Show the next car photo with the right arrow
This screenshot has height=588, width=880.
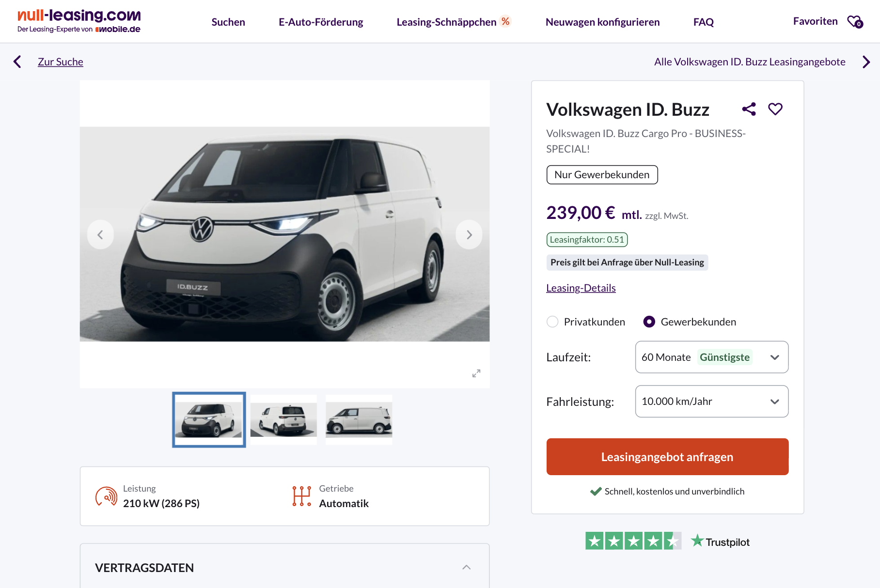(469, 235)
